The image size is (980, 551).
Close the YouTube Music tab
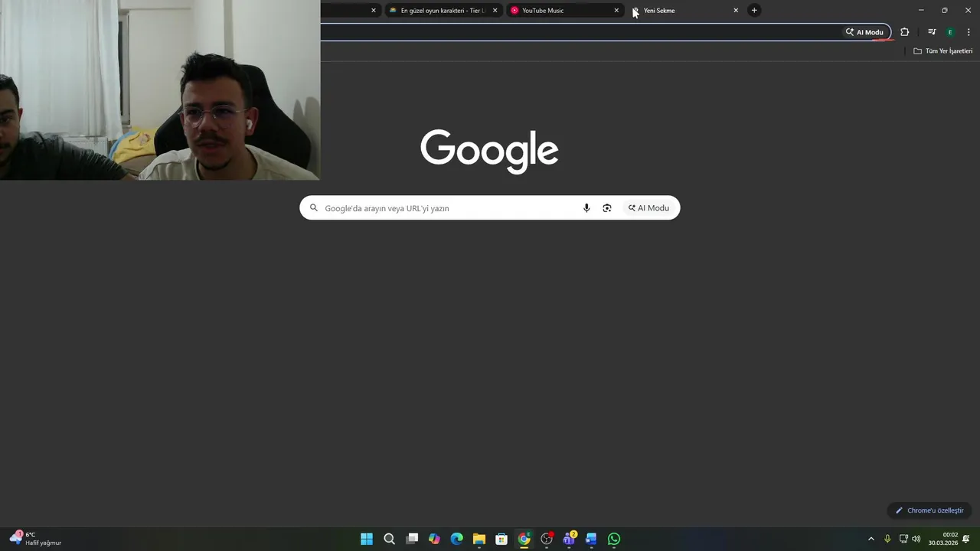pyautogui.click(x=616, y=11)
